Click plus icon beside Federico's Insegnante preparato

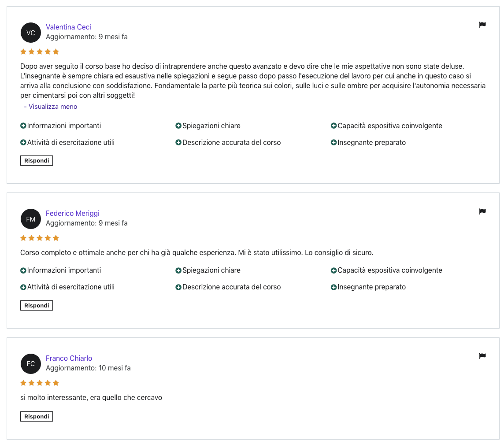tap(334, 287)
